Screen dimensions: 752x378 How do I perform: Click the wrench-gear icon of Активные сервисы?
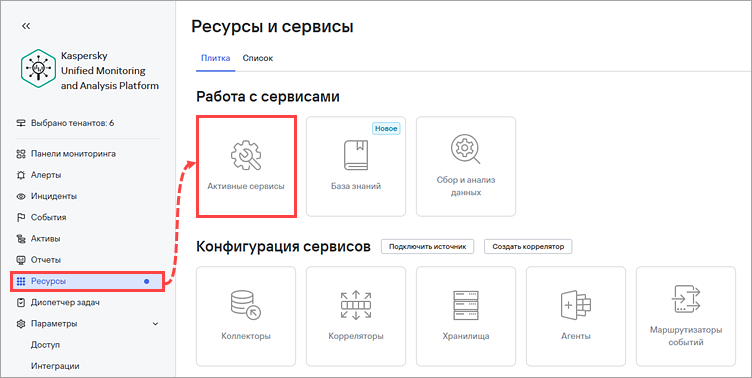pos(246,154)
